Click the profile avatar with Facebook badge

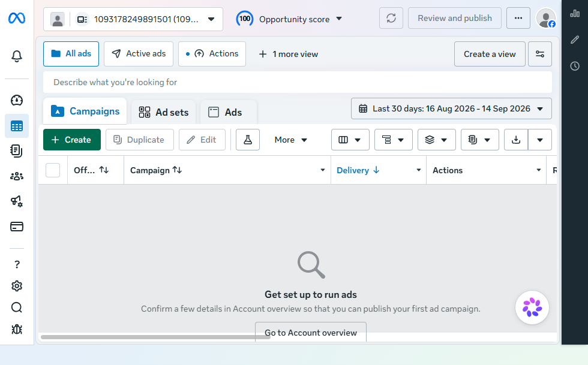[x=545, y=18]
